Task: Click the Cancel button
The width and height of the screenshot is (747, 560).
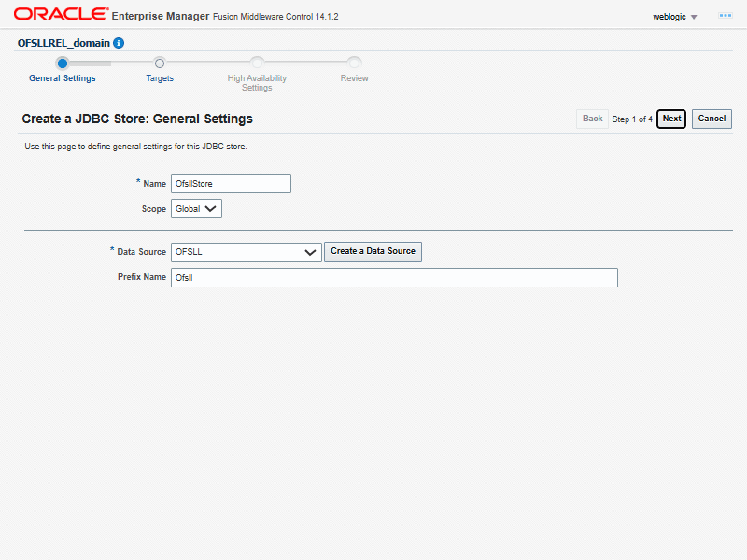Action: (x=712, y=119)
